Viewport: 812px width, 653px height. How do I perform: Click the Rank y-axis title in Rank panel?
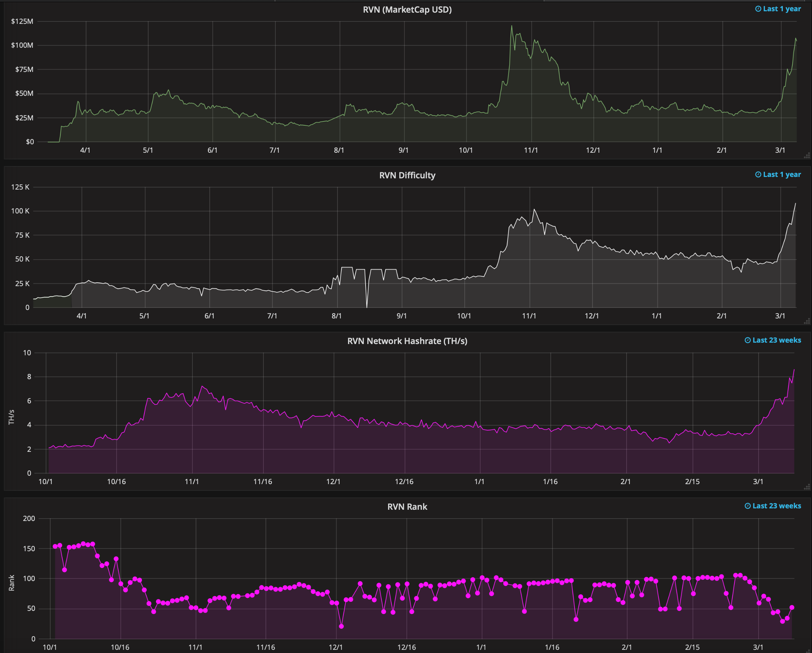(11, 583)
